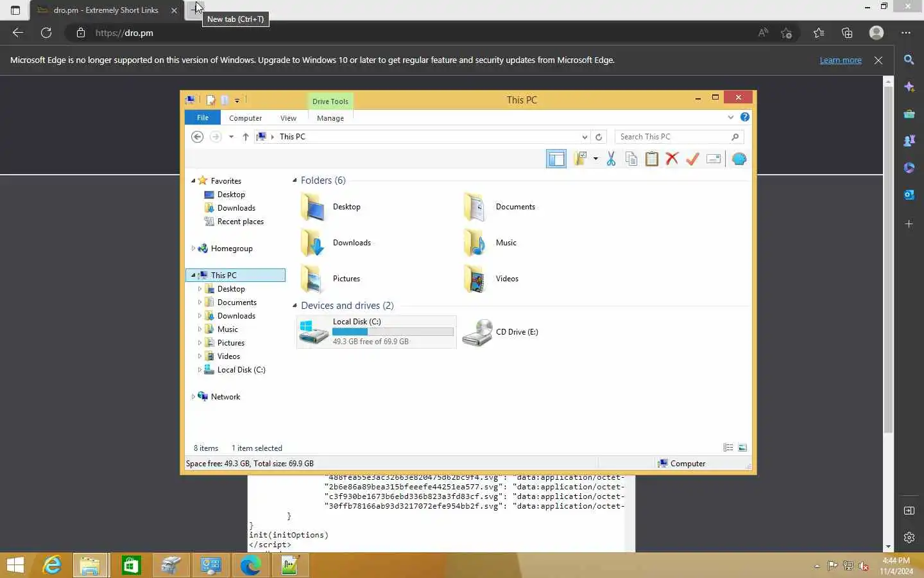Expand the Network tree node

pyautogui.click(x=193, y=397)
